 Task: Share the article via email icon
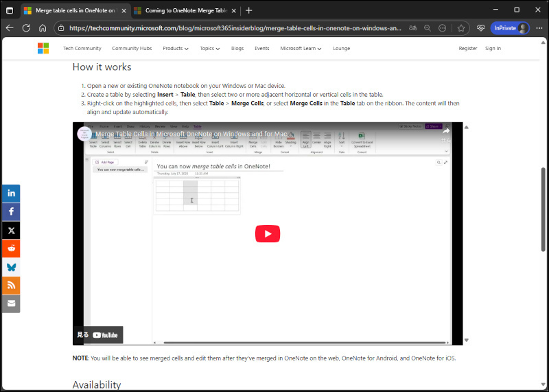11,303
